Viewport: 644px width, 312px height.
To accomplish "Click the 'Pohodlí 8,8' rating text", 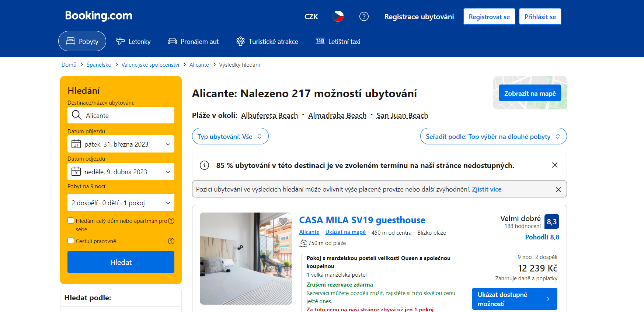I will (542, 237).
